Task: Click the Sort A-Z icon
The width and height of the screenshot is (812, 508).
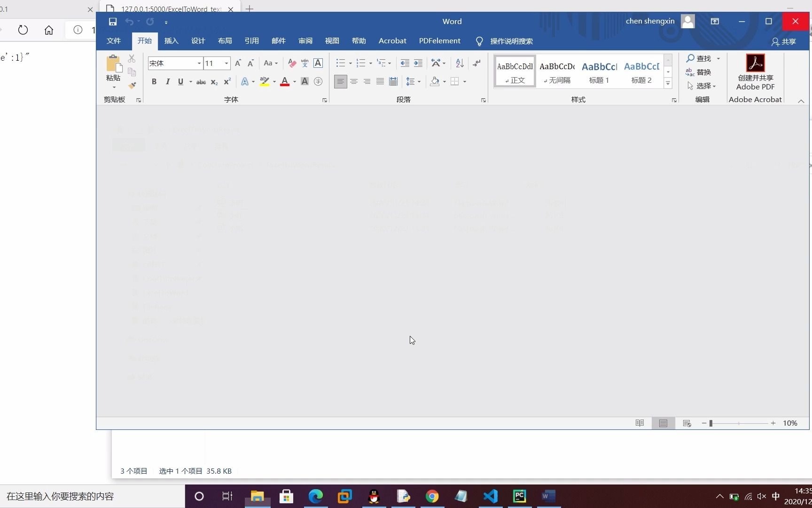Action: (x=460, y=63)
